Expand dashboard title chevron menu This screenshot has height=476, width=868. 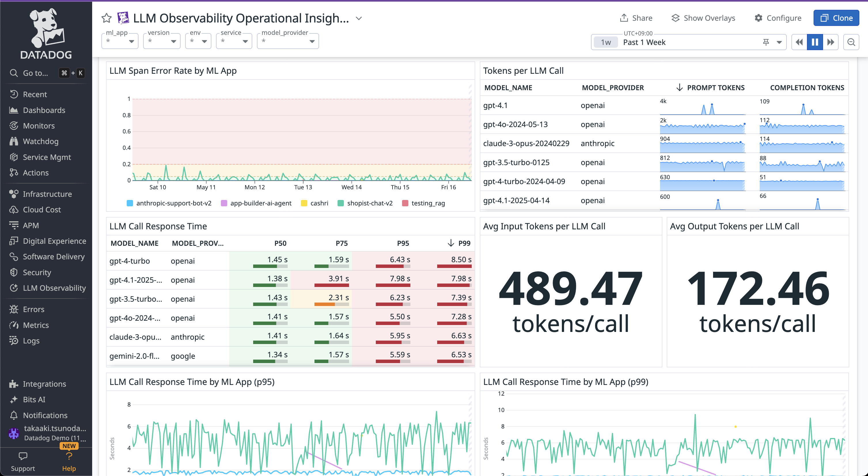tap(359, 18)
